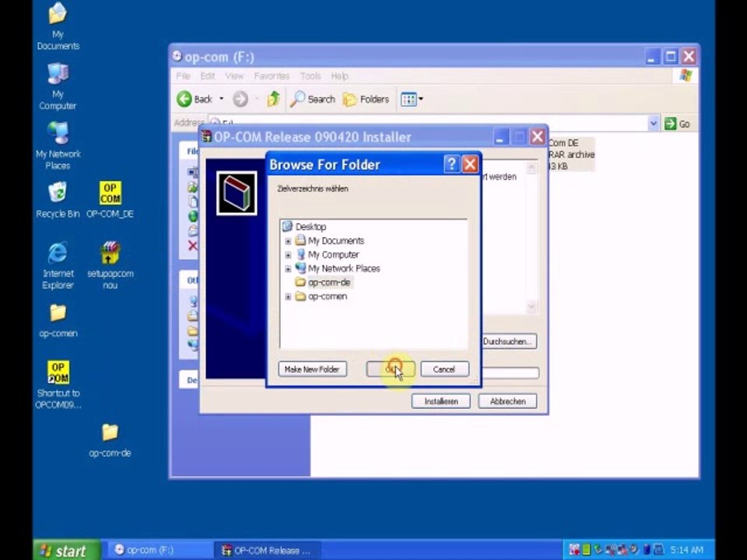This screenshot has height=560, width=747.
Task: Open the View menu
Action: pyautogui.click(x=234, y=75)
